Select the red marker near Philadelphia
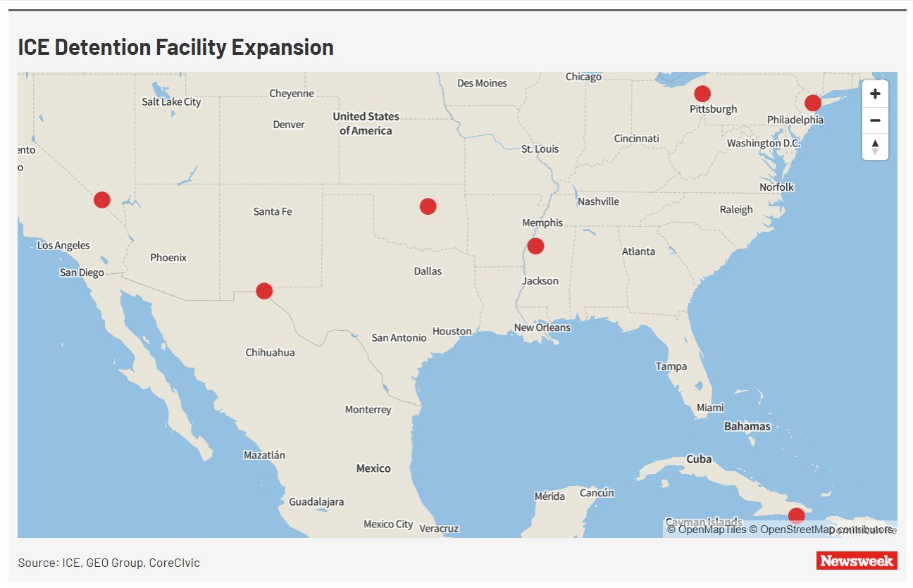 [812, 103]
